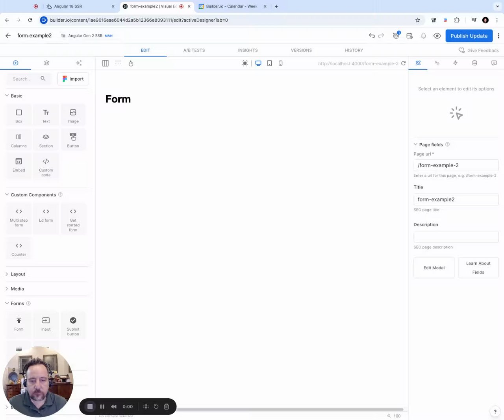Expand the Layout section

point(7,274)
